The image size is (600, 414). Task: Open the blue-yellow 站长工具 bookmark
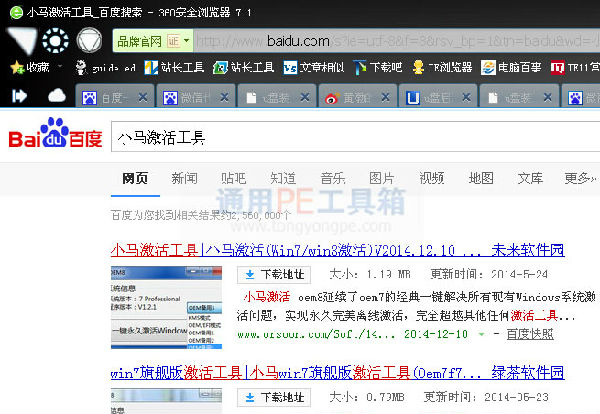click(174, 68)
